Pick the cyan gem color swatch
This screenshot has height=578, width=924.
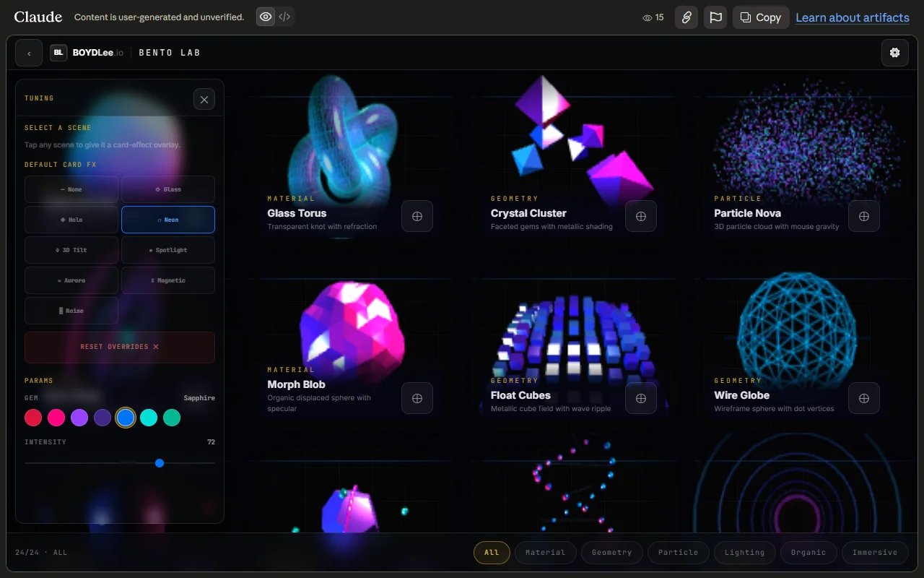149,418
